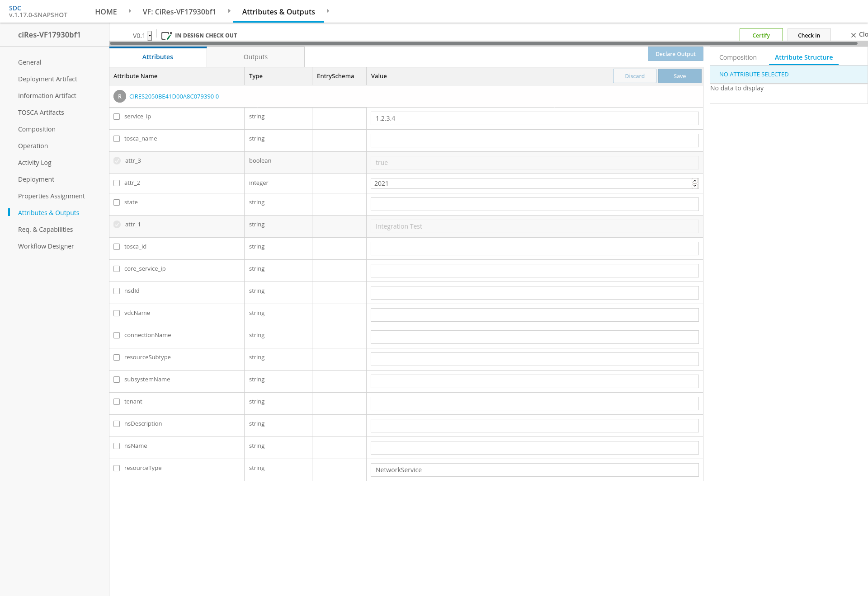Open Deployment Artifact in the sidebar
Image resolution: width=868 pixels, height=596 pixels.
coord(47,79)
